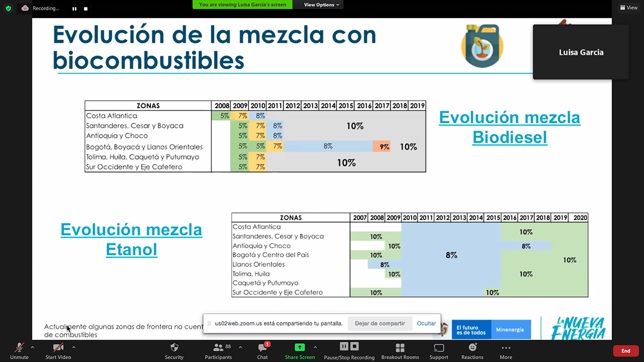The image size is (644, 362).
Task: Start Video using the camera icon
Action: point(58,348)
